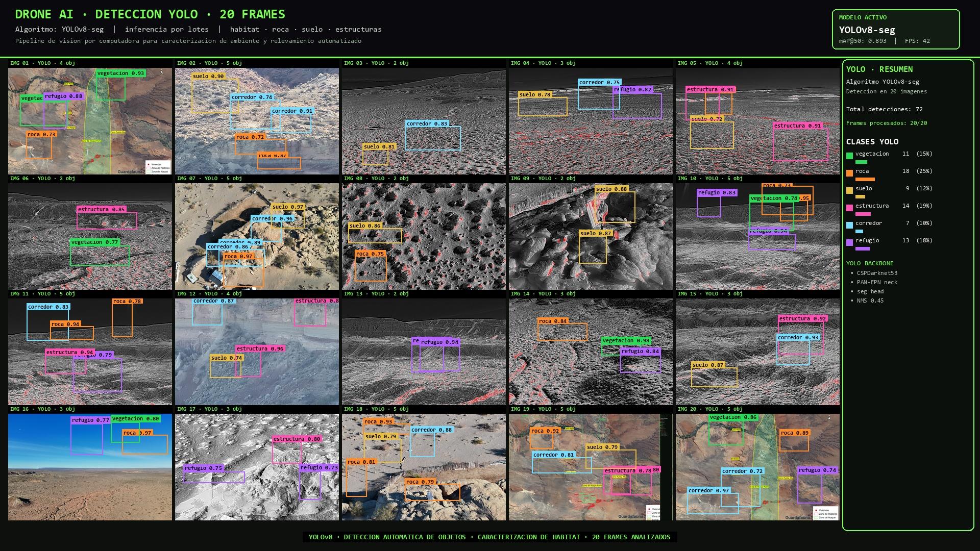Select the IMG 12 frame thumbnail
980x551 pixels.
tap(257, 352)
